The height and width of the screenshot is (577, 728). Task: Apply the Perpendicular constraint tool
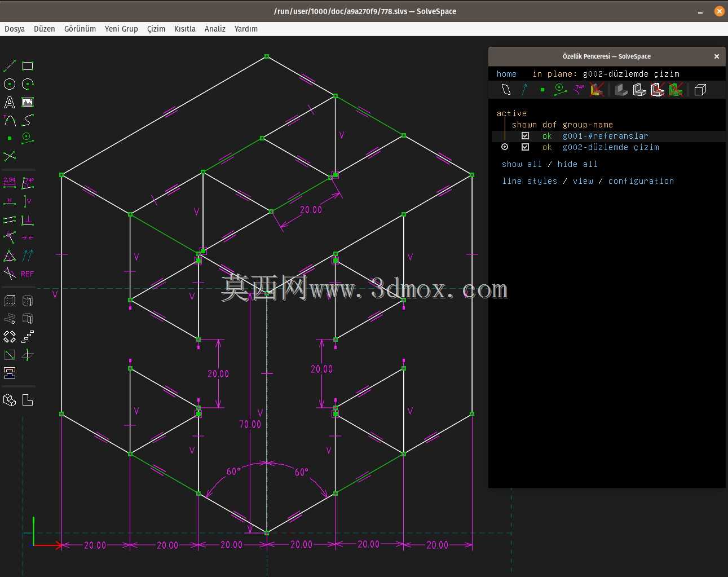[x=28, y=219]
